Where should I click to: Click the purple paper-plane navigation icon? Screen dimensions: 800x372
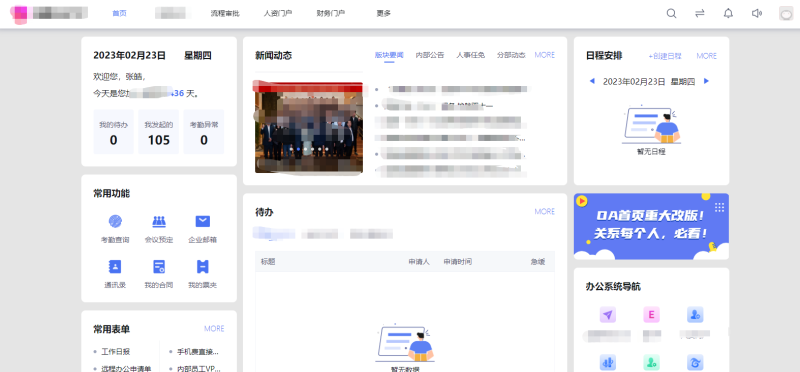point(608,315)
